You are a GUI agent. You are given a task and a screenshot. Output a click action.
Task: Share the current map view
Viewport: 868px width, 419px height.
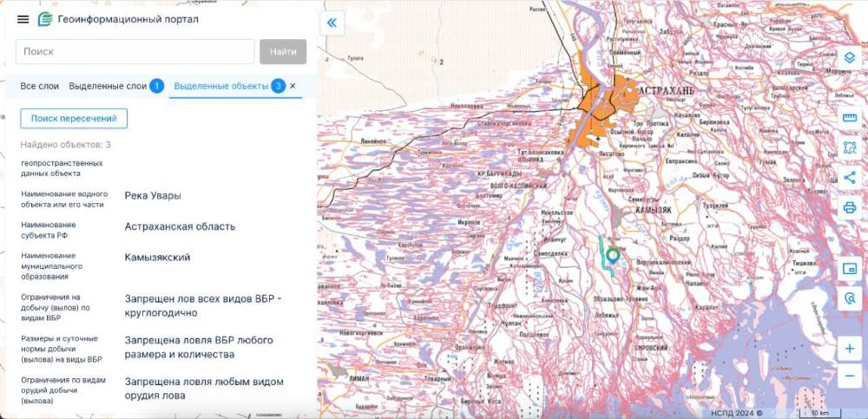click(849, 178)
